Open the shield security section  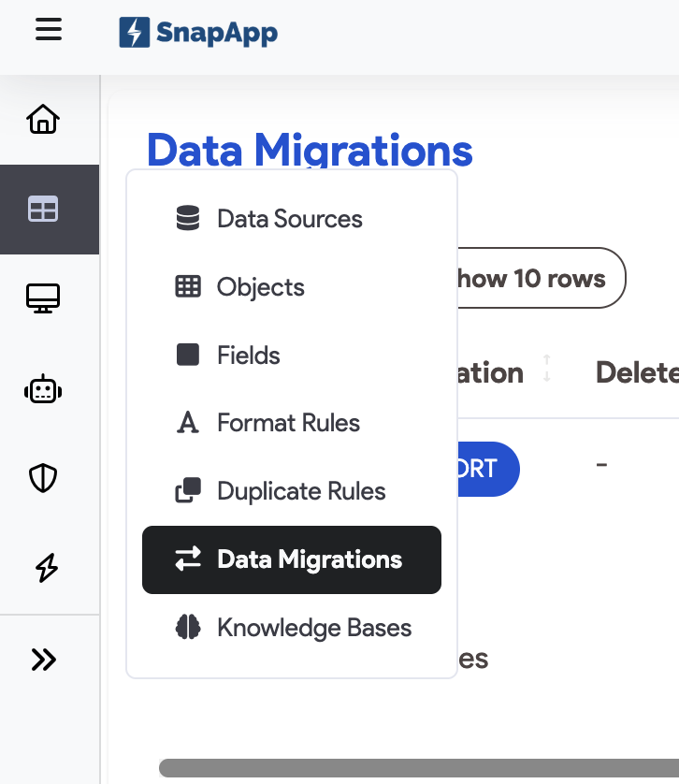(x=43, y=477)
